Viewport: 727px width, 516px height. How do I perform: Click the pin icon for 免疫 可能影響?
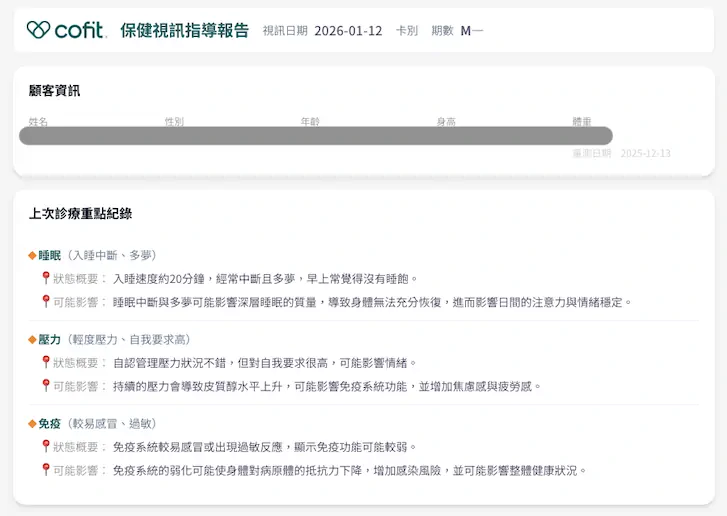pos(45,469)
